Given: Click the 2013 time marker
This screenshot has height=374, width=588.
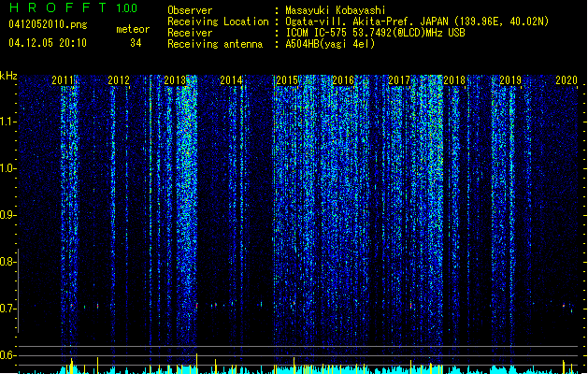Looking at the screenshot, I should coord(175,79).
